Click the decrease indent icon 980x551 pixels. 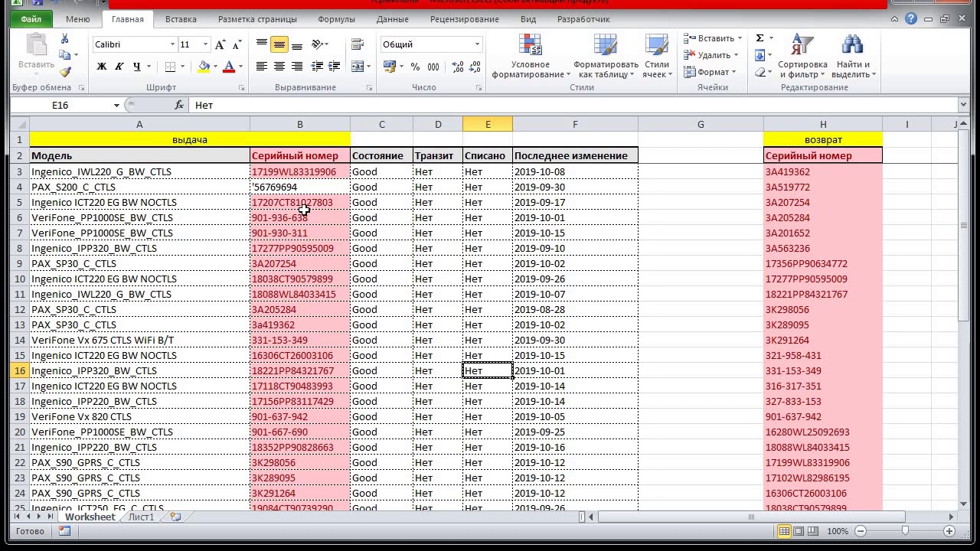click(x=316, y=67)
